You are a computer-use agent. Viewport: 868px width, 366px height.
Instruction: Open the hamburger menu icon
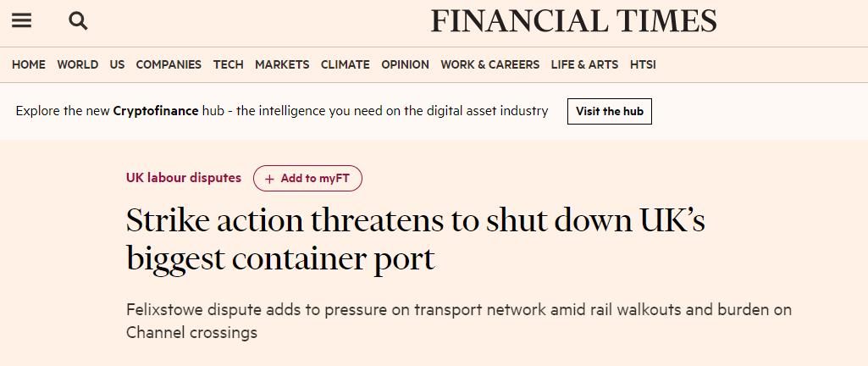[21, 21]
